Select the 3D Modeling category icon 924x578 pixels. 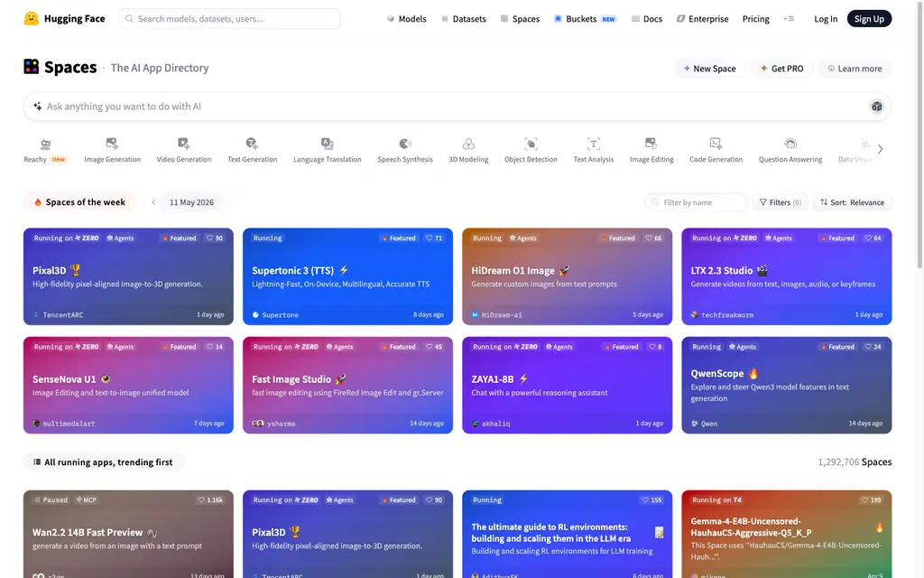tap(468, 144)
